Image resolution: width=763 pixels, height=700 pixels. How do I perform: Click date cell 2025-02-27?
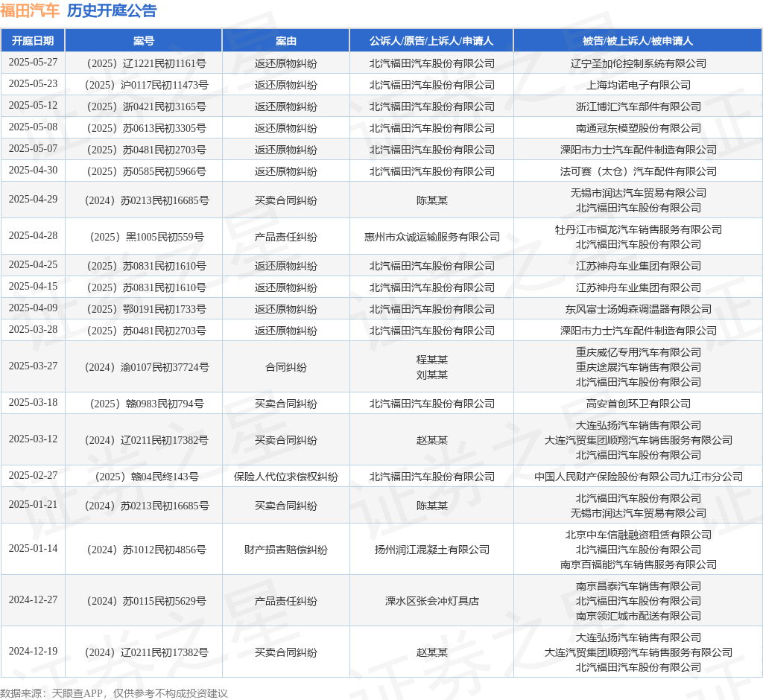[33, 476]
